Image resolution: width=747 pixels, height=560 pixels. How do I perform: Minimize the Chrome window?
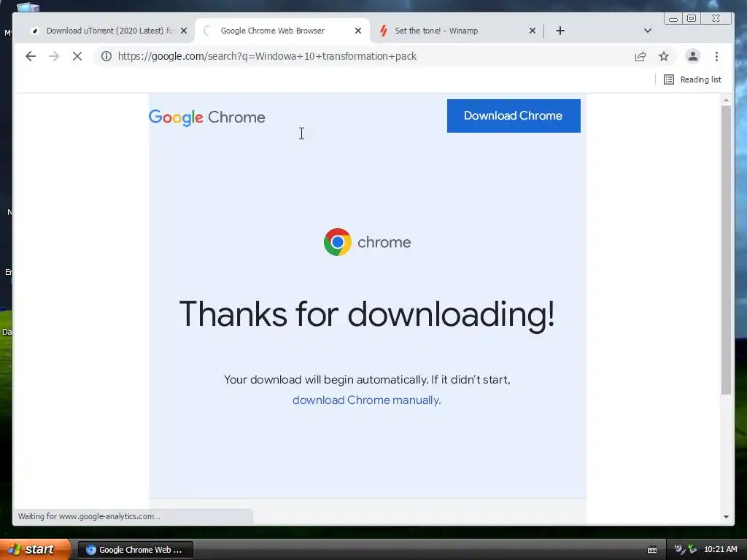(673, 18)
